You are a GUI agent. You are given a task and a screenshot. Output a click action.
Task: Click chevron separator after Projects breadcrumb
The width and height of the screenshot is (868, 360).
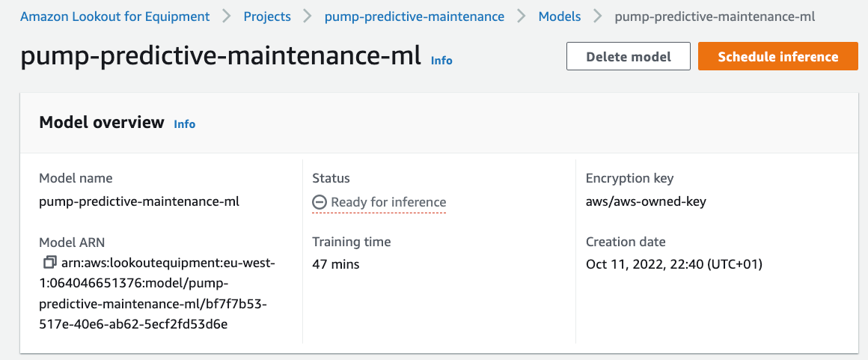click(x=307, y=16)
